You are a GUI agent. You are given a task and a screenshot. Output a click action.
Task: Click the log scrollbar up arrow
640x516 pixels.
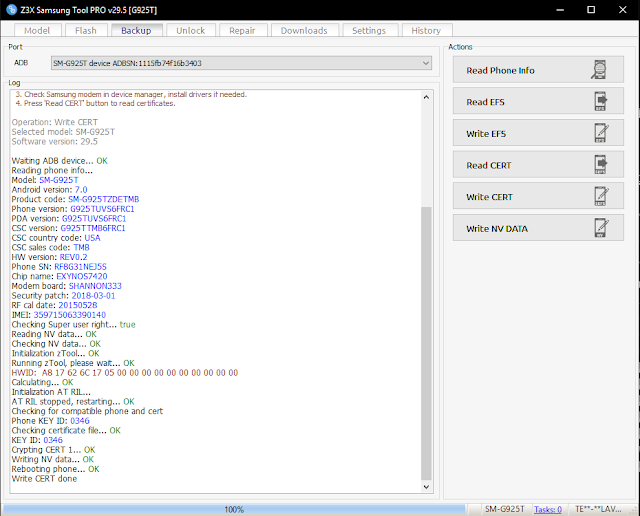tap(426, 97)
